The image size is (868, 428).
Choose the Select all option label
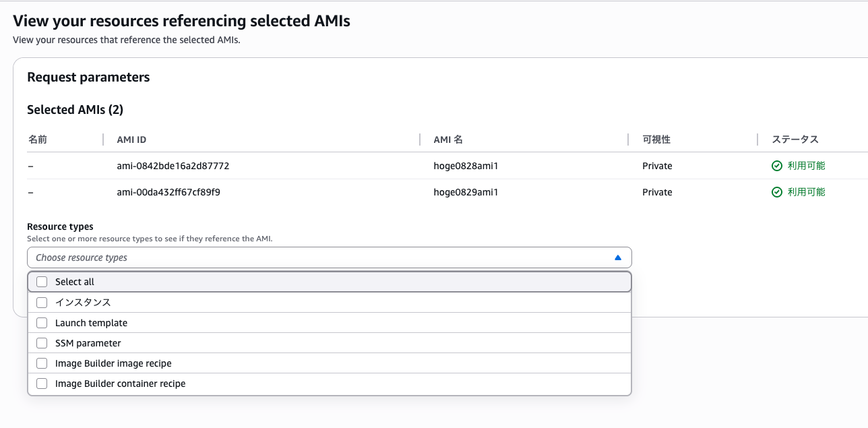75,282
